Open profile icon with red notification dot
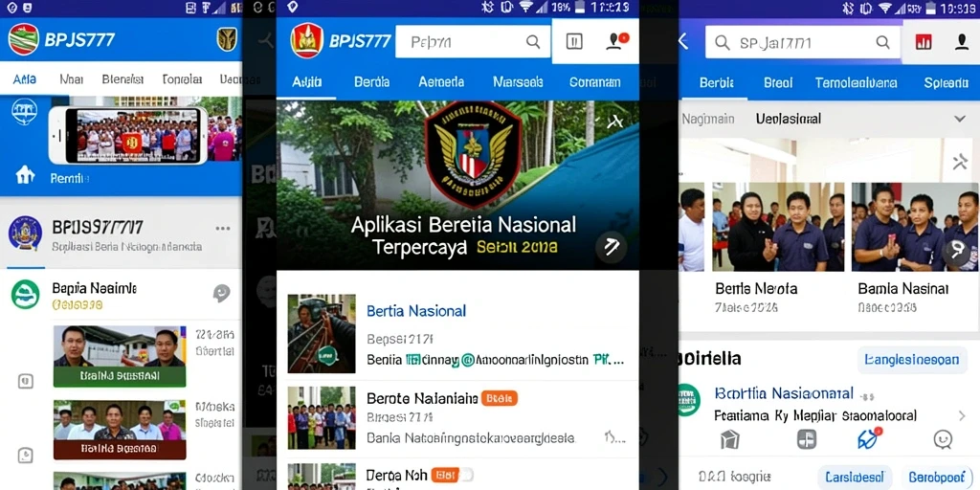 tap(617, 40)
